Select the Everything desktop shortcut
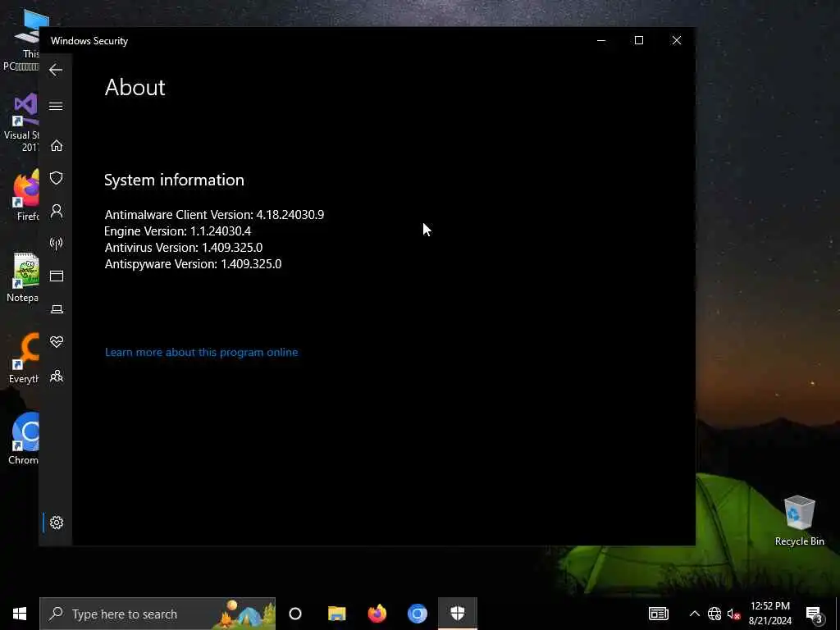840x630 pixels. (24, 358)
